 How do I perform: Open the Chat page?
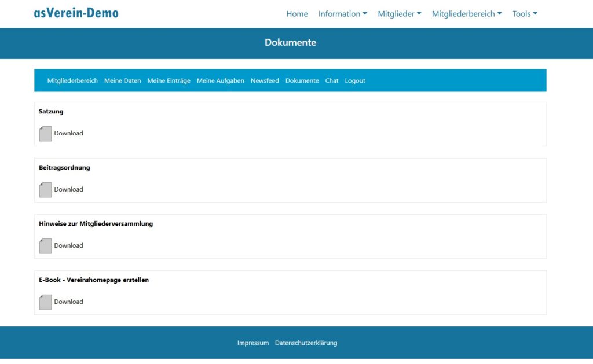[x=332, y=81]
